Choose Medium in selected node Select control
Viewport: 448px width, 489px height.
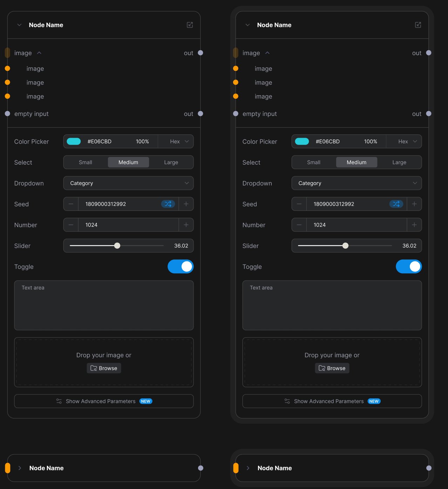tap(357, 162)
